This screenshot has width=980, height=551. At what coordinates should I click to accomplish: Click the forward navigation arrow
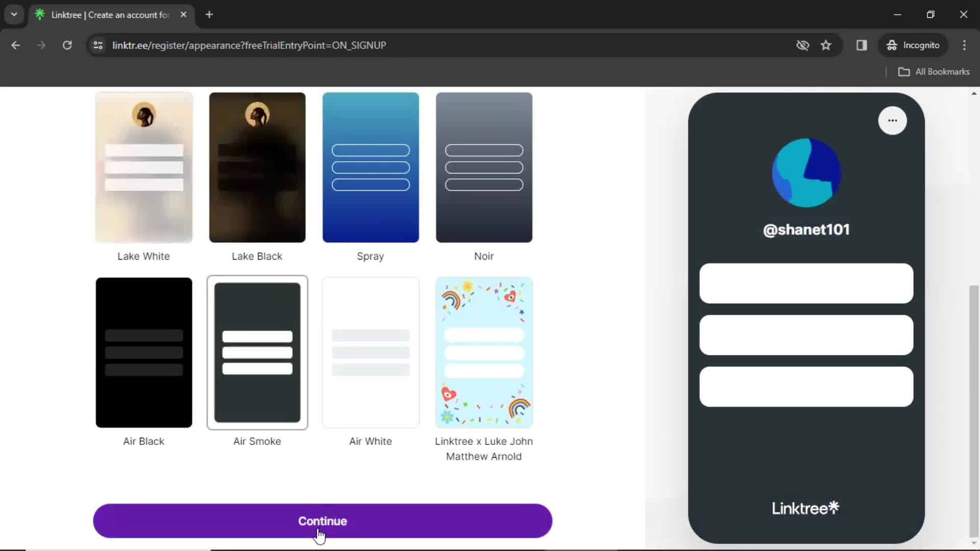click(41, 45)
